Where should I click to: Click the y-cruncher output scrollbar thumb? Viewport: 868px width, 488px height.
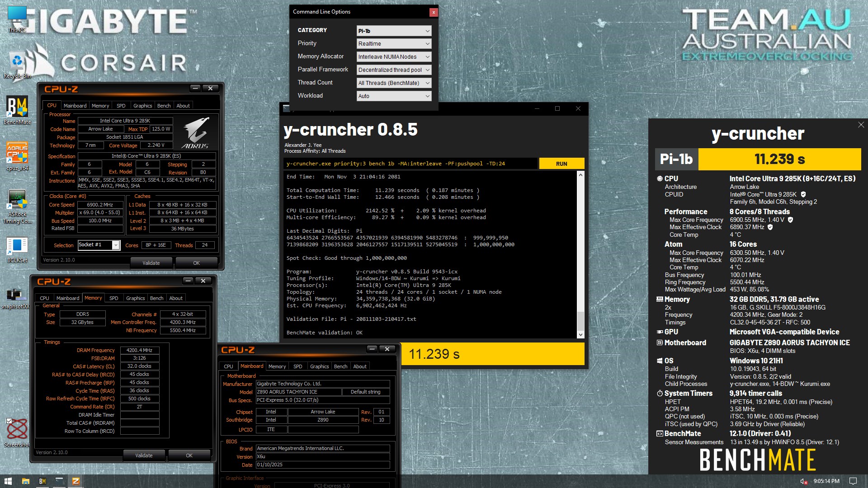[580, 321]
